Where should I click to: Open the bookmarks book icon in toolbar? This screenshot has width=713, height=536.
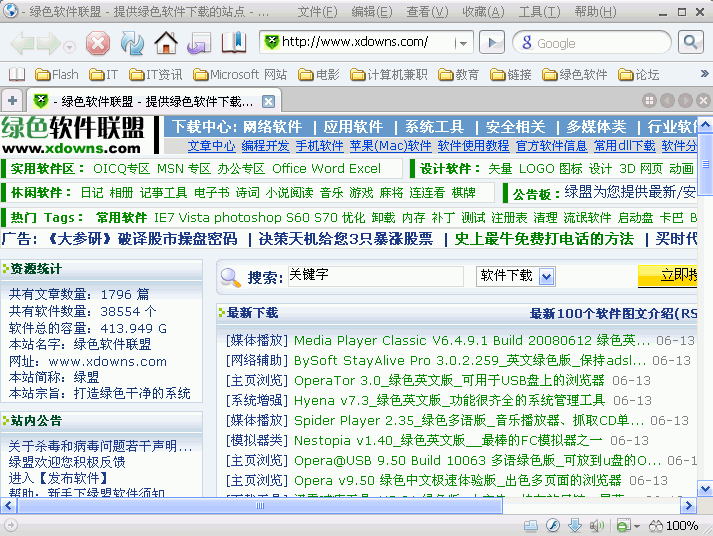click(234, 43)
